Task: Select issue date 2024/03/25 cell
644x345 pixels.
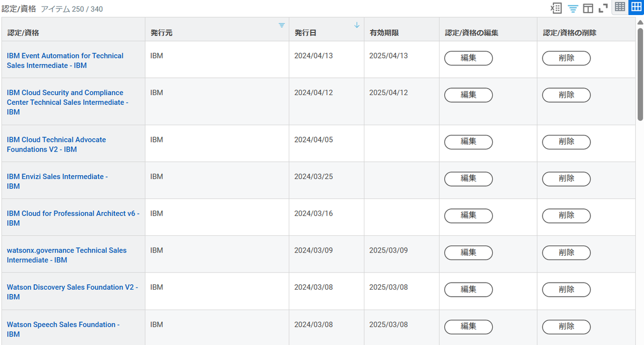Action: click(x=326, y=181)
